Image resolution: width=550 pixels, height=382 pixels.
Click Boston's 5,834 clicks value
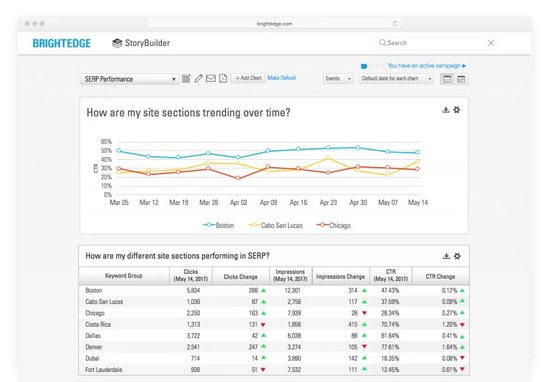[x=193, y=290]
